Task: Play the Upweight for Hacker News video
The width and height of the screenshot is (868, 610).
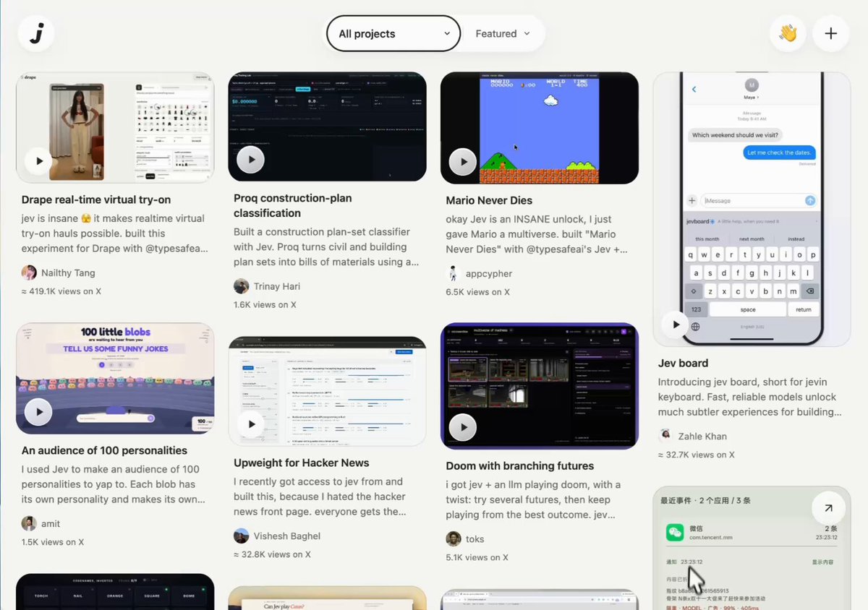Action: pos(251,424)
